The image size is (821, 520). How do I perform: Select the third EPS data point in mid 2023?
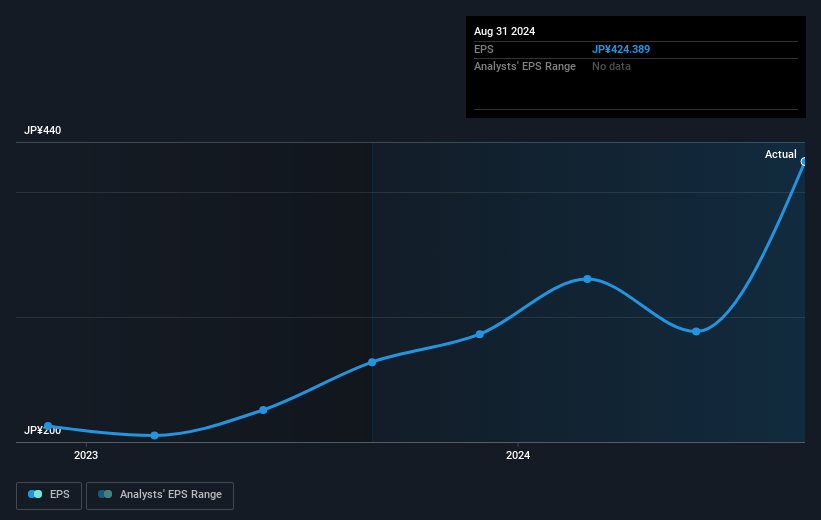[x=263, y=410]
